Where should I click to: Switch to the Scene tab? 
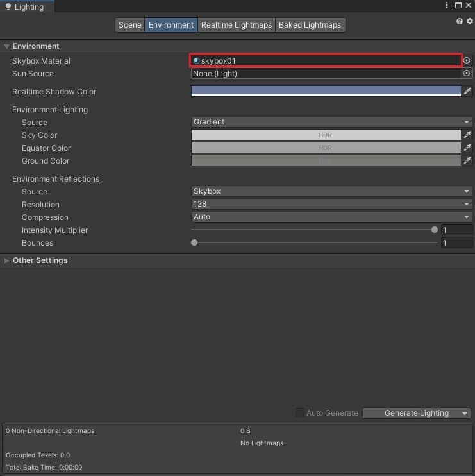click(129, 25)
